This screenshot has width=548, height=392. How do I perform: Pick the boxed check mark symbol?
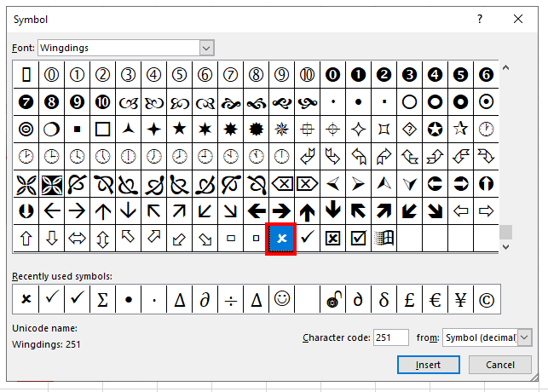tap(359, 239)
